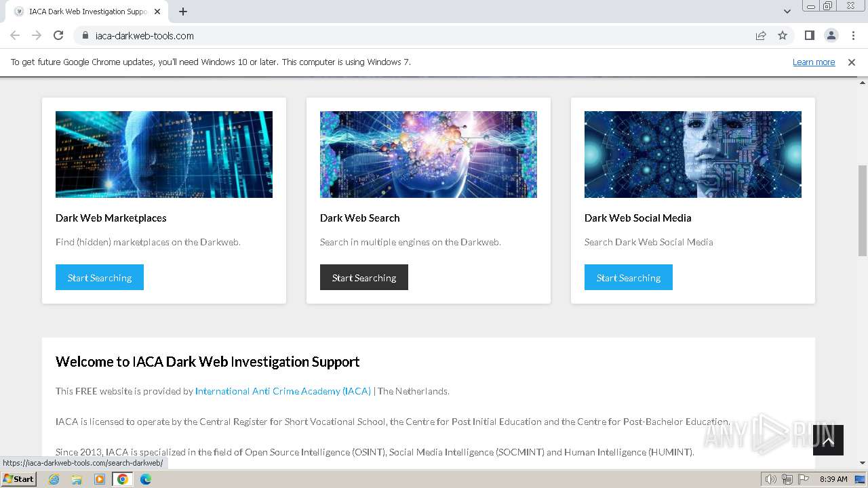The image size is (868, 488).
Task: Open Chrome side panel
Action: click(x=809, y=35)
